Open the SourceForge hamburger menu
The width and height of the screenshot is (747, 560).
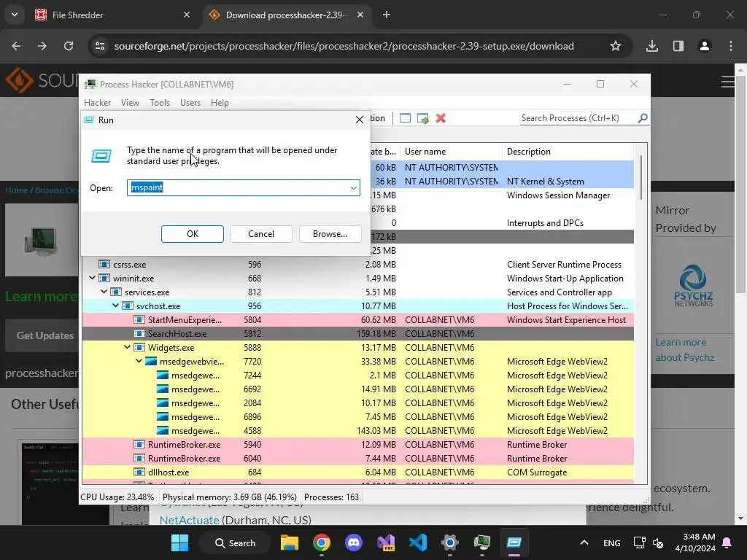click(x=727, y=82)
